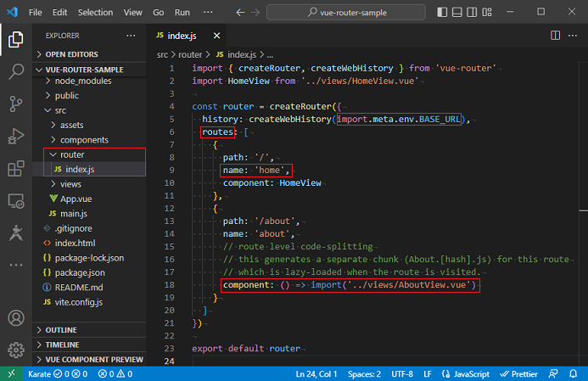This screenshot has height=381, width=588.
Task: Open the Manage gear icon
Action: [16, 350]
